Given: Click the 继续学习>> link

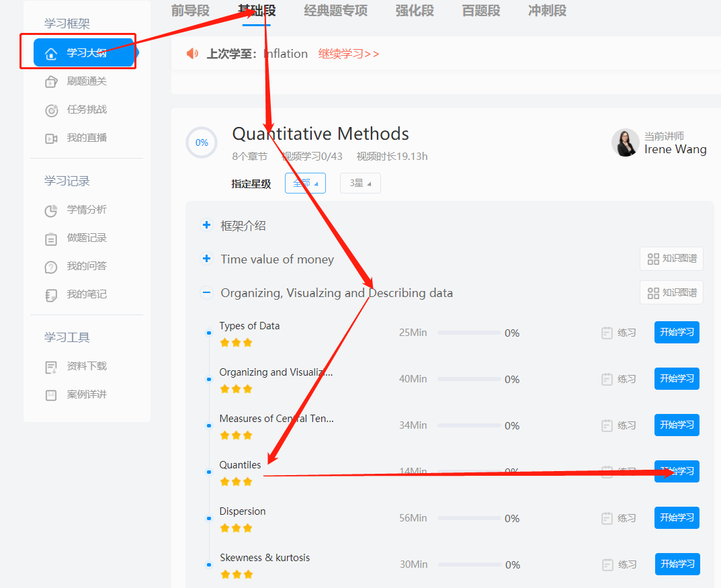Looking at the screenshot, I should pos(349,54).
